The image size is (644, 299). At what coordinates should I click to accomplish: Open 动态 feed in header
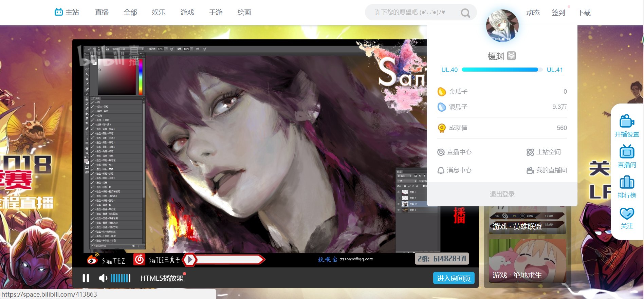[533, 13]
